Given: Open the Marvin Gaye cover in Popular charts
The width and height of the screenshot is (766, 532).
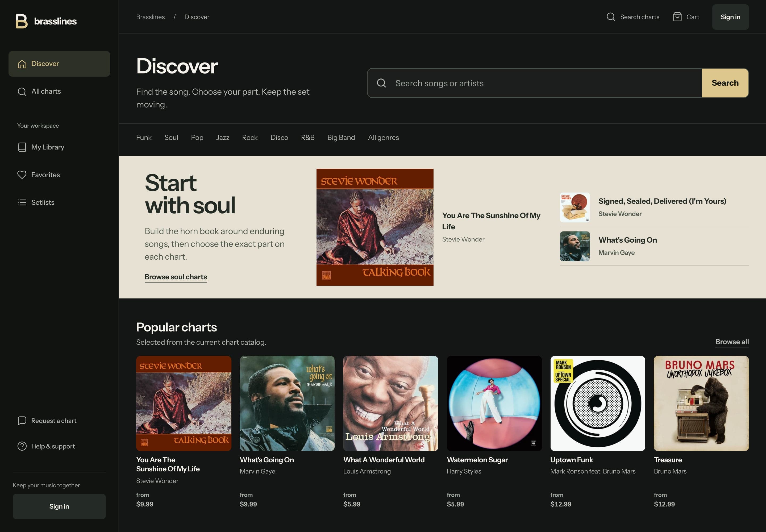Looking at the screenshot, I should click(x=287, y=403).
